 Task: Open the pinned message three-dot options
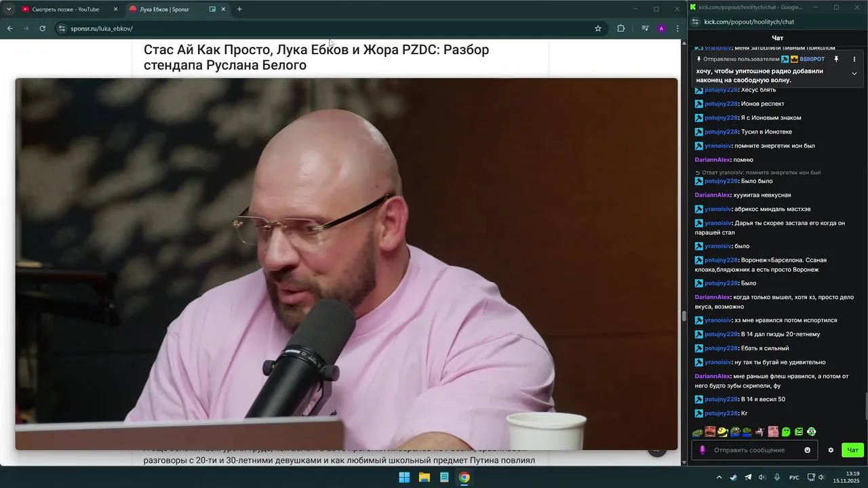pyautogui.click(x=854, y=59)
